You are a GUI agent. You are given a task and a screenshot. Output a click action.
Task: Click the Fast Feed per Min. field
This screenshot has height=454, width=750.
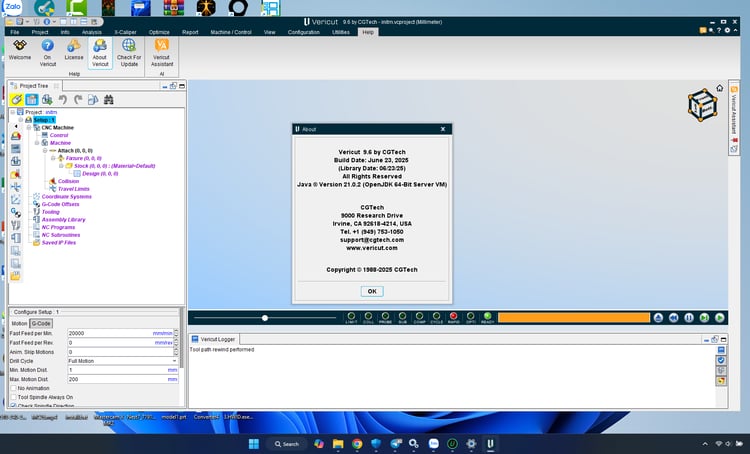(123, 333)
